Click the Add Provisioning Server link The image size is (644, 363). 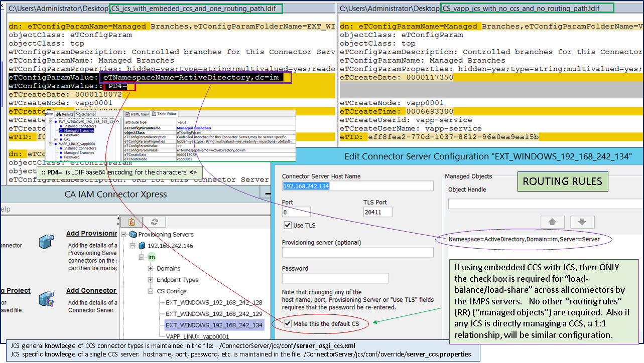pyautogui.click(x=92, y=234)
